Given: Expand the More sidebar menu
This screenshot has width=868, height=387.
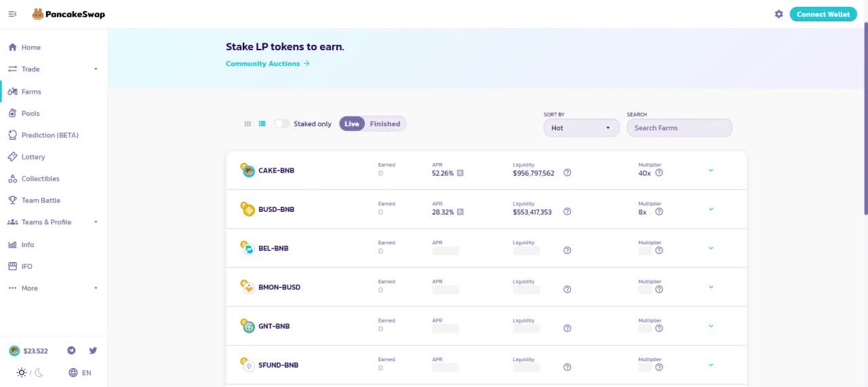Looking at the screenshot, I should 54,288.
